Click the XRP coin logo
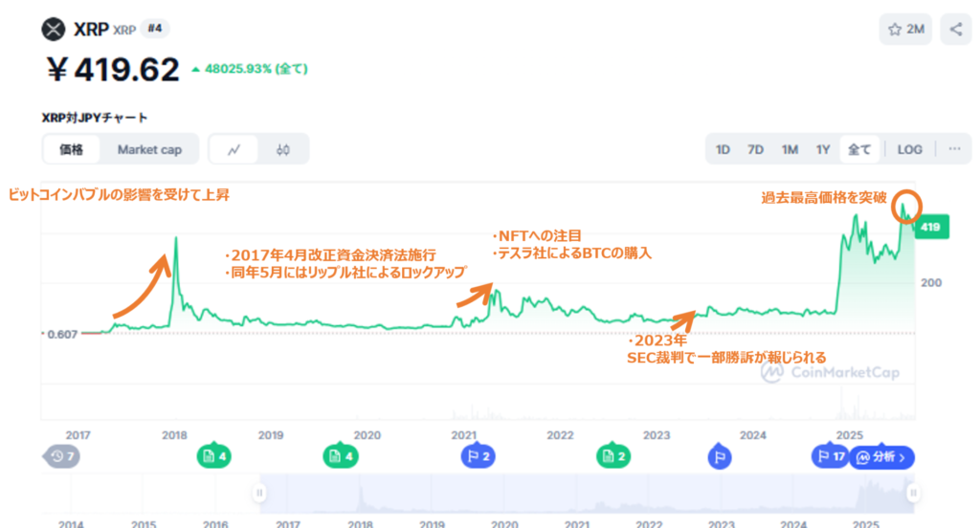Image resolution: width=980 pixels, height=528 pixels. pos(53,29)
